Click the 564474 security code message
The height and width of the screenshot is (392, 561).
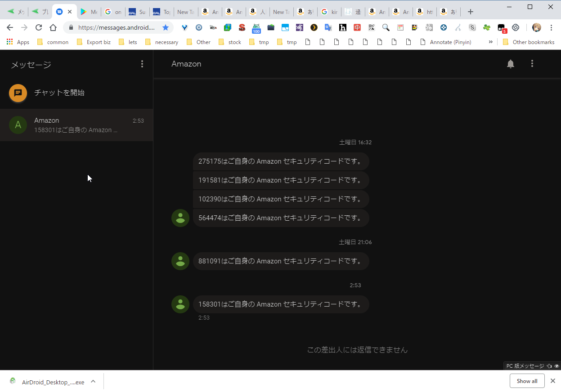[281, 218]
